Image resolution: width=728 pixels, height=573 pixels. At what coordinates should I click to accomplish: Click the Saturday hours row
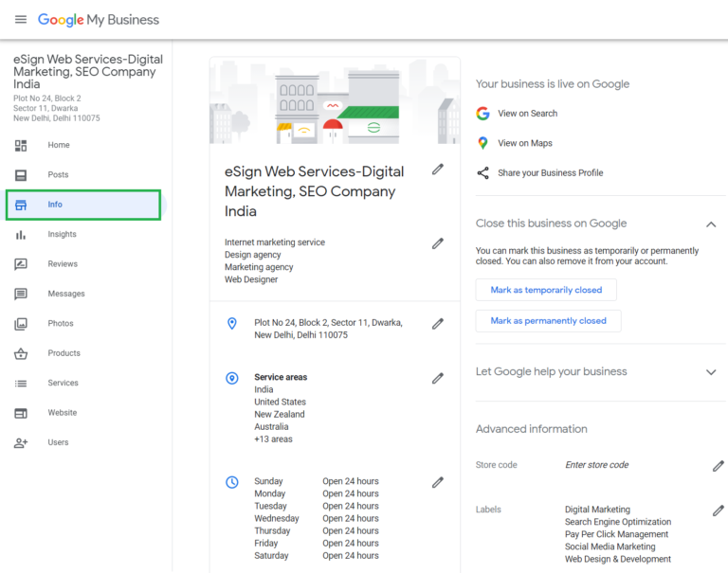pos(317,556)
